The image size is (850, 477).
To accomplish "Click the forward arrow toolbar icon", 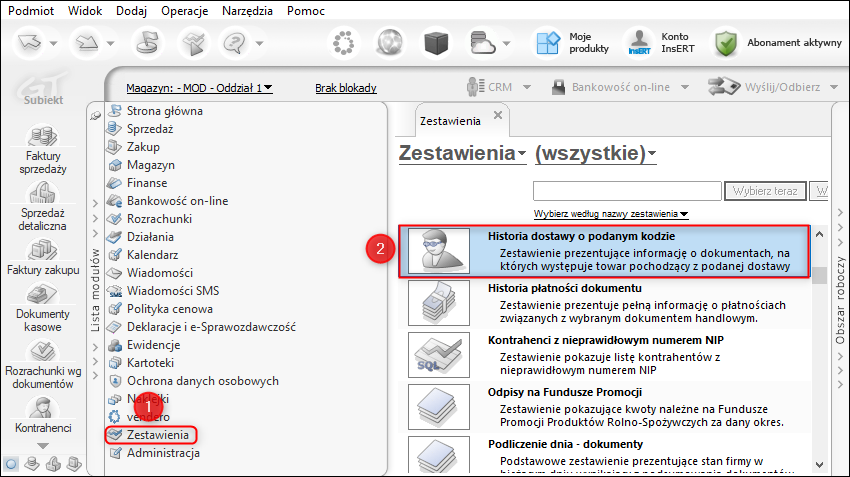I will 87,42.
